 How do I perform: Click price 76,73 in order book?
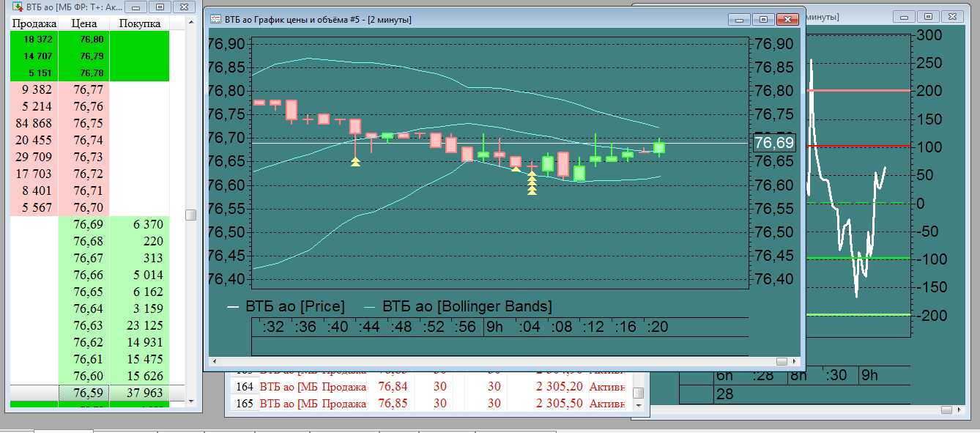(88, 157)
